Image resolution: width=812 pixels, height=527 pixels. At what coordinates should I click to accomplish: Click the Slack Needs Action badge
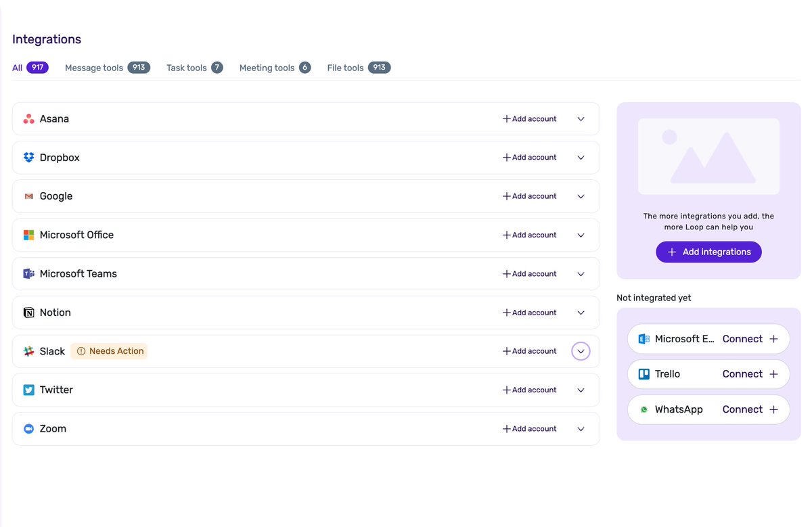[109, 351]
